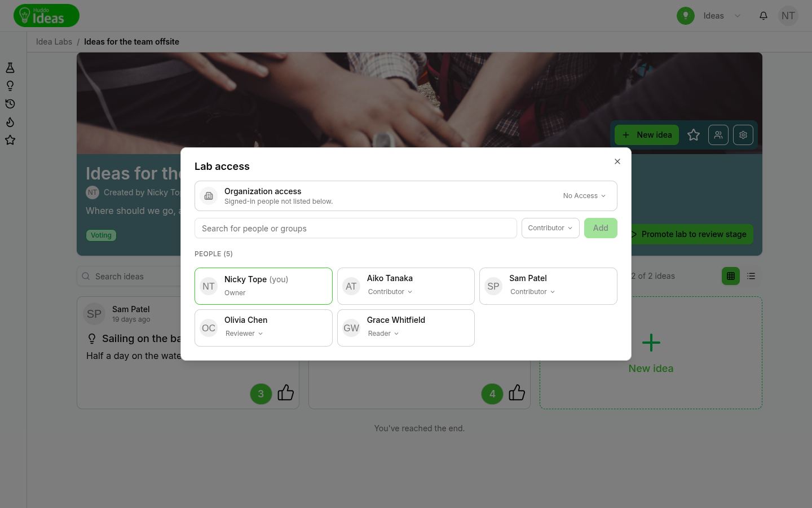Change Sam Patel's Contributor role

click(532, 292)
